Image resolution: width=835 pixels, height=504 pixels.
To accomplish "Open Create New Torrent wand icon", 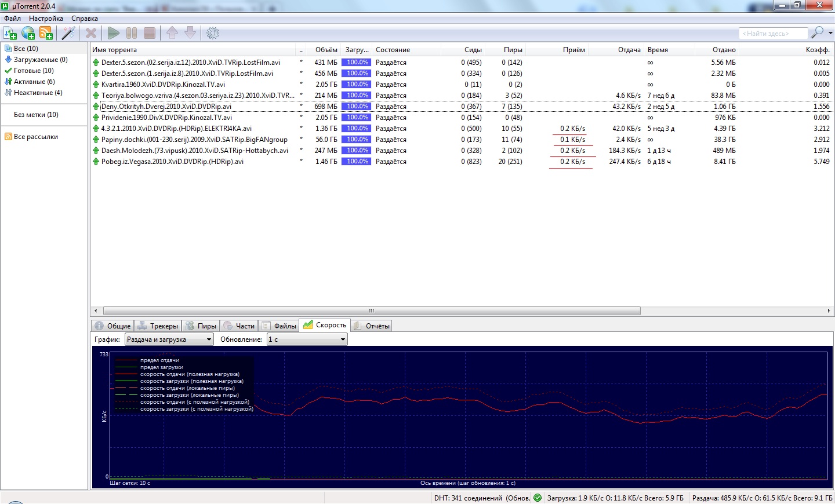I will 68,33.
